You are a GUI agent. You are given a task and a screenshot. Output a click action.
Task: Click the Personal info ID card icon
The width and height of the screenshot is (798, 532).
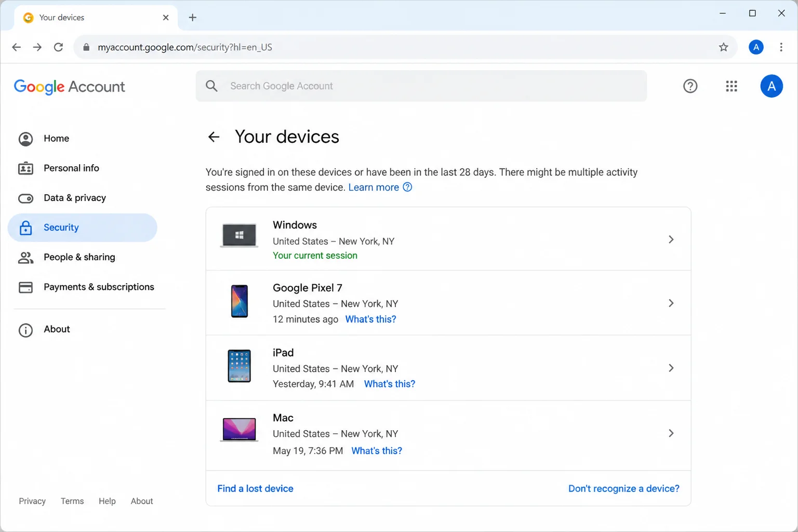25,168
